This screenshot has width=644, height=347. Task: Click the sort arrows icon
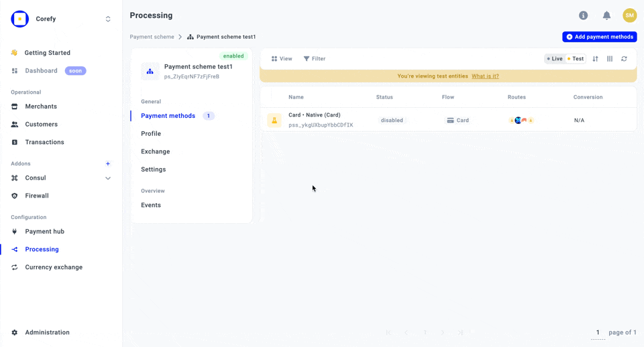coord(596,59)
